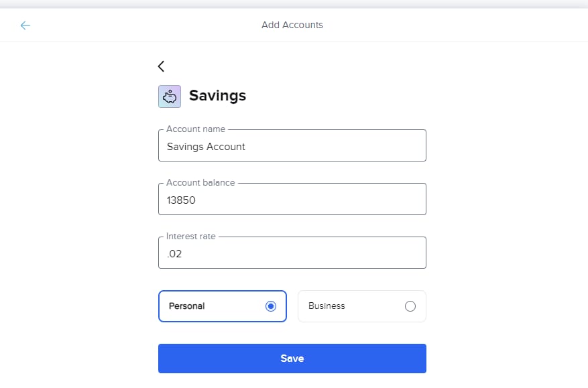Focus the Interest rate input field
Screen dimensions: 588x388
[292, 253]
